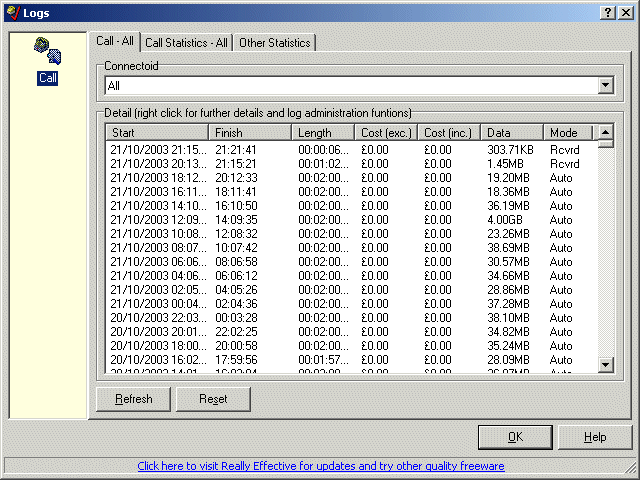The width and height of the screenshot is (640, 480).
Task: Sort by the Data column header
Action: pyautogui.click(x=512, y=133)
